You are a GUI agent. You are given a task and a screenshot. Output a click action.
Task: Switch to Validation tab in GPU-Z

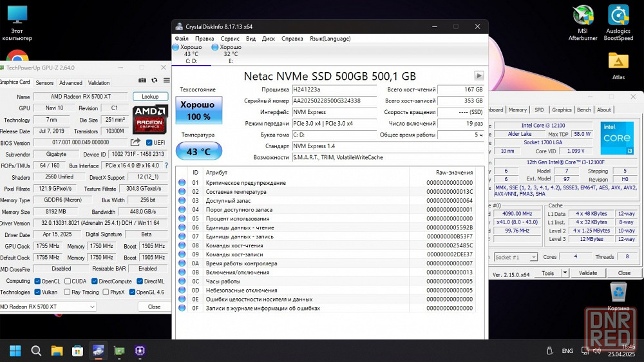pyautogui.click(x=99, y=82)
